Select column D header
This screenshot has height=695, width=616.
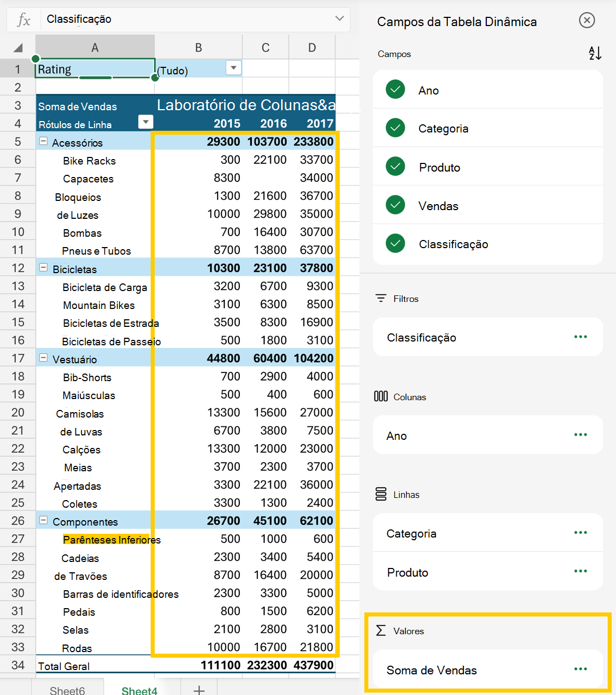(x=312, y=48)
